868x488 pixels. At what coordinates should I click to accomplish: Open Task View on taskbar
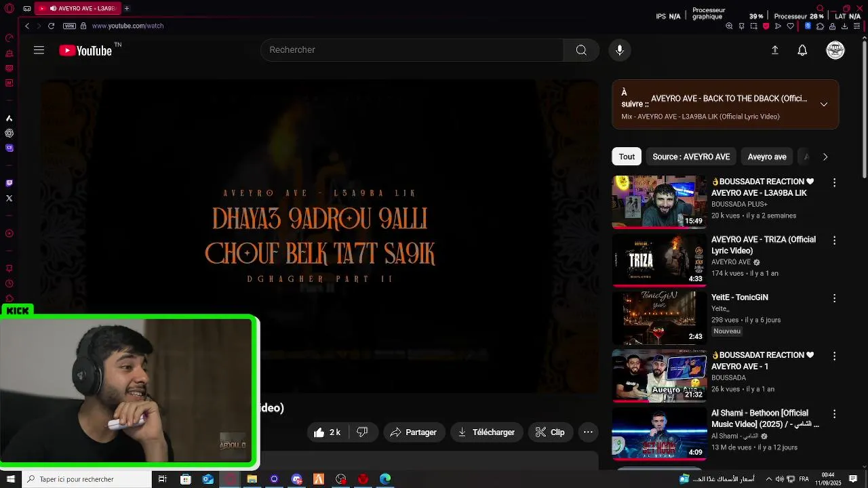click(163, 479)
